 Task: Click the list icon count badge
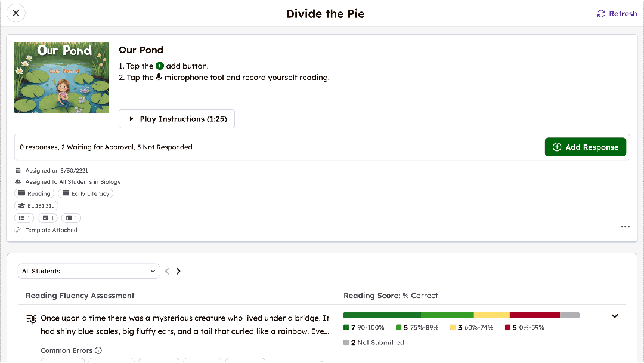(24, 218)
